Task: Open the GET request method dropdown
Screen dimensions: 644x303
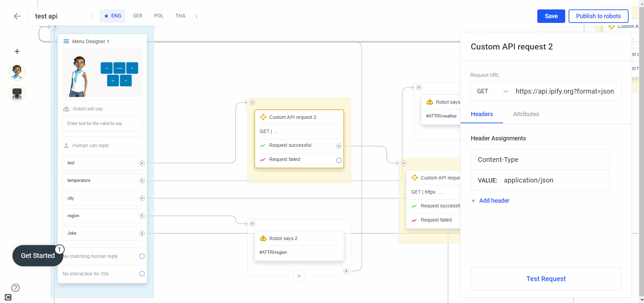Action: click(493, 91)
